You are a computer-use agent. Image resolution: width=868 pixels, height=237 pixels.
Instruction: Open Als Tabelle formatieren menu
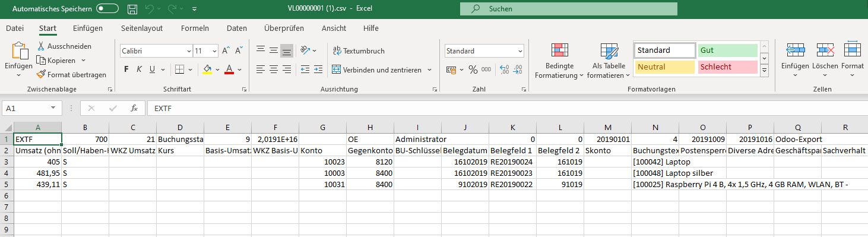tap(609, 61)
